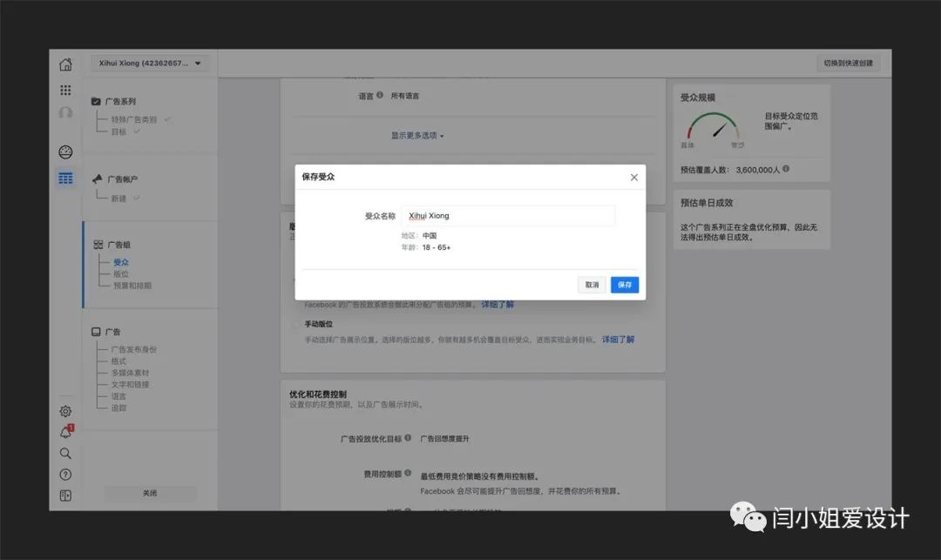Click the four-squares icon beside 广告组
The height and width of the screenshot is (560, 941).
pyautogui.click(x=98, y=245)
